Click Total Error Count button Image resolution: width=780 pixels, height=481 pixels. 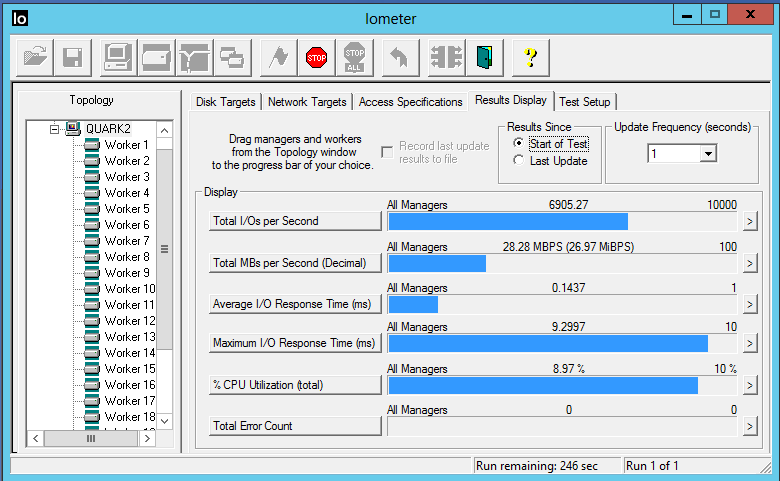[295, 426]
